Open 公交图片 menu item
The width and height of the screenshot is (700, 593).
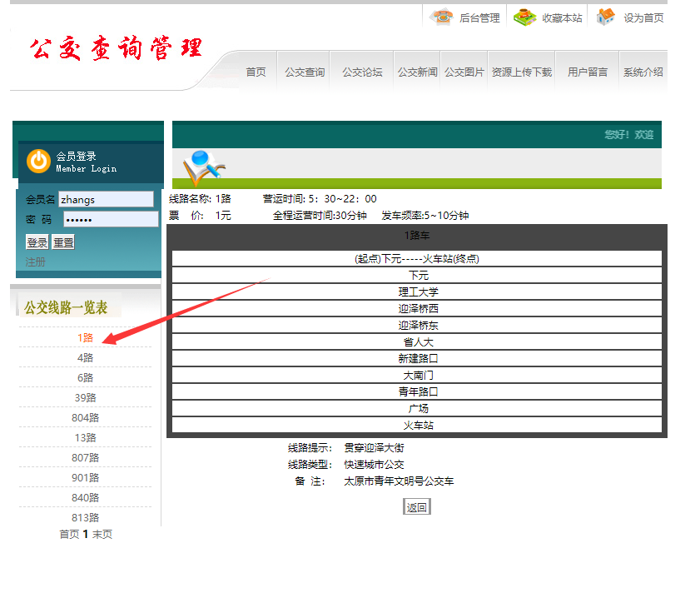point(464,72)
